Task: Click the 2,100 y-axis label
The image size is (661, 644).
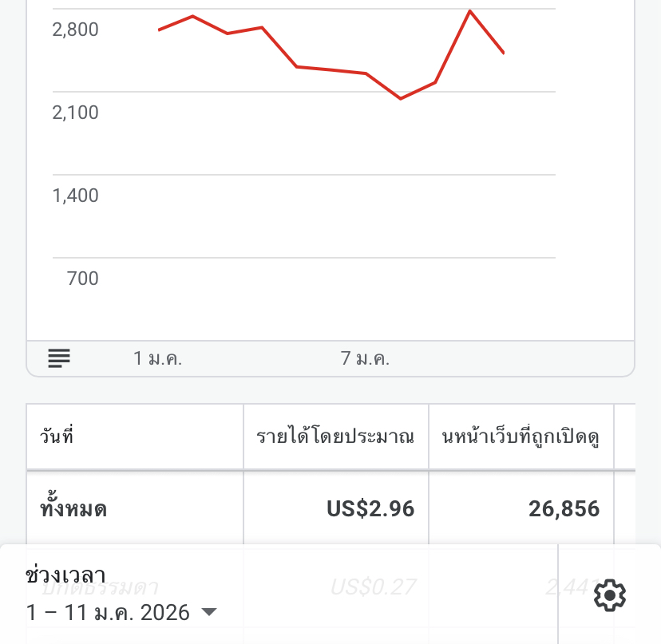Action: click(75, 113)
